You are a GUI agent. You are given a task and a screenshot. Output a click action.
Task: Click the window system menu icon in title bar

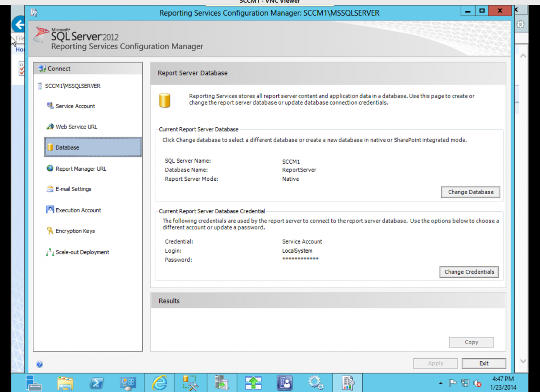[34, 13]
